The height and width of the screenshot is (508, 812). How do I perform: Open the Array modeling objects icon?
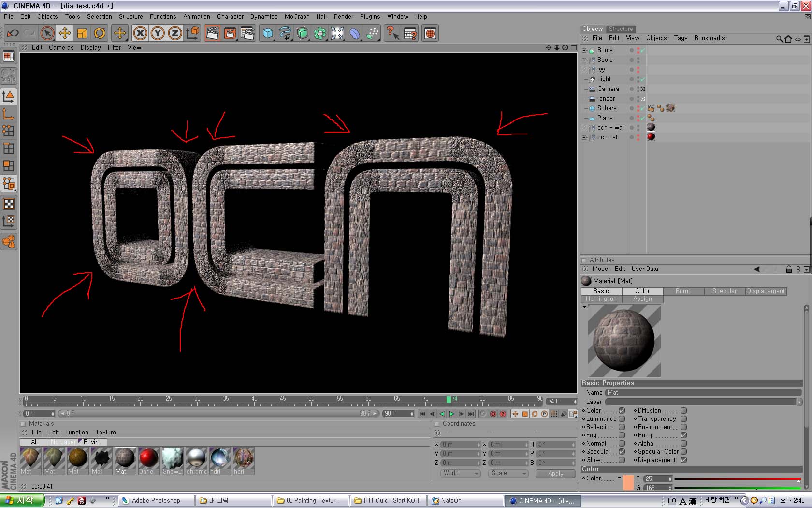coord(320,33)
